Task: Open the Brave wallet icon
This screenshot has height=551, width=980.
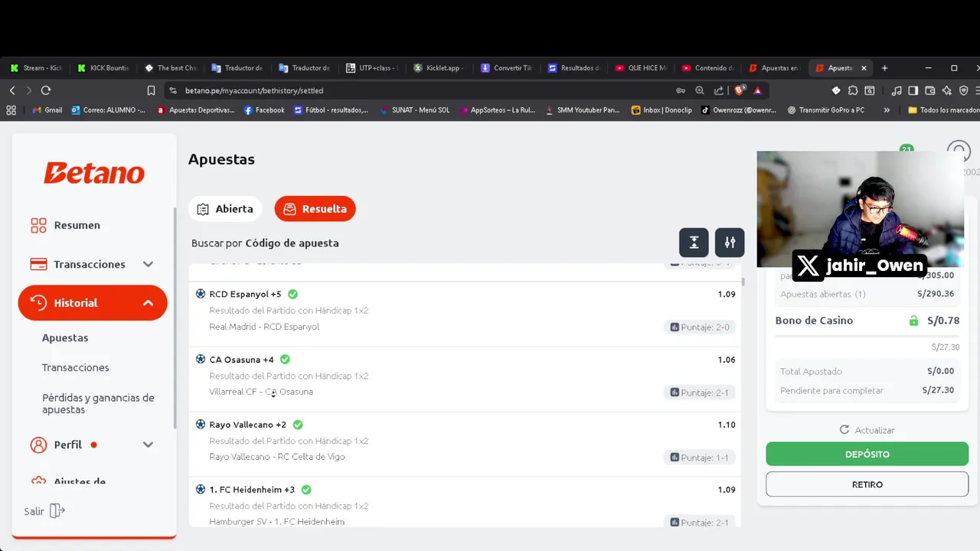Action: coord(929,90)
